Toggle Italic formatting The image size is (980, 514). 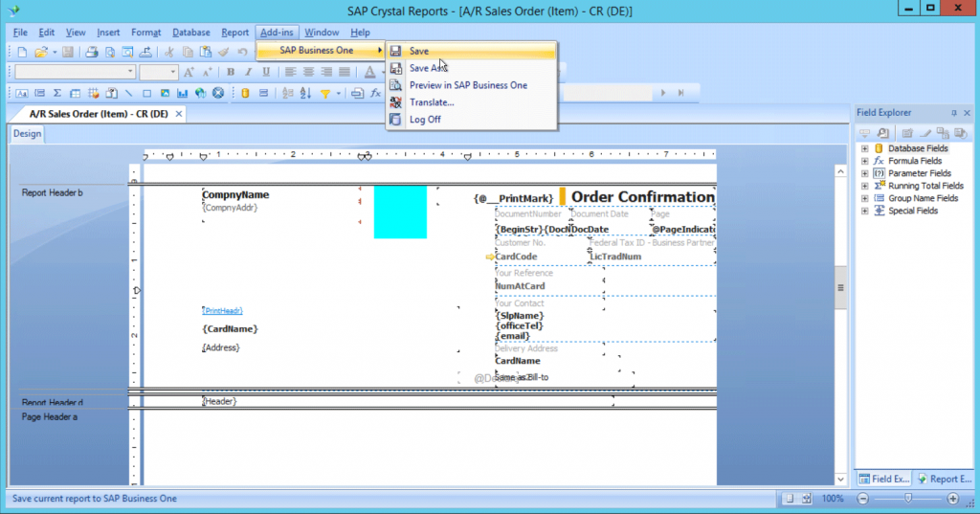coord(248,73)
